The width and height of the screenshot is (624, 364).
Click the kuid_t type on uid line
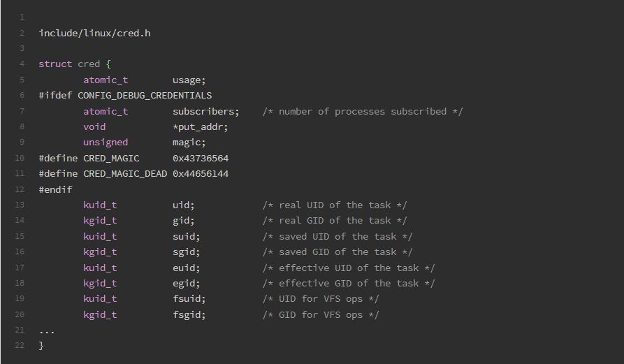pos(100,205)
